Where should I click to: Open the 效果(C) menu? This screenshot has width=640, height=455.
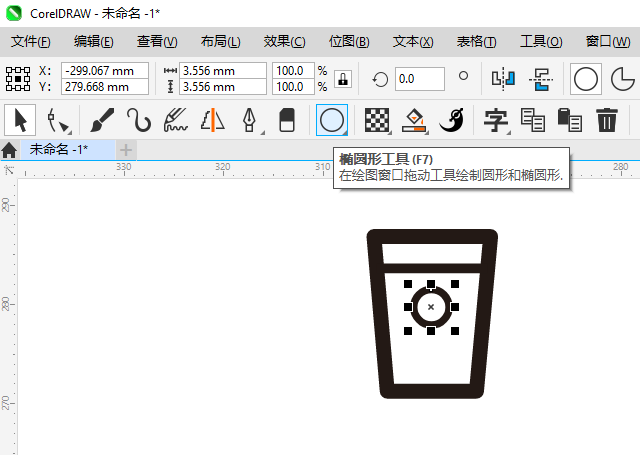click(284, 41)
